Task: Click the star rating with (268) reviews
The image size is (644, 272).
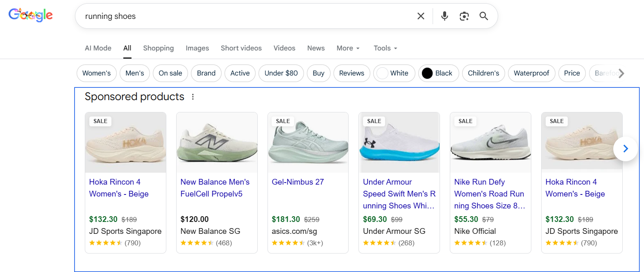Action: 389,243
